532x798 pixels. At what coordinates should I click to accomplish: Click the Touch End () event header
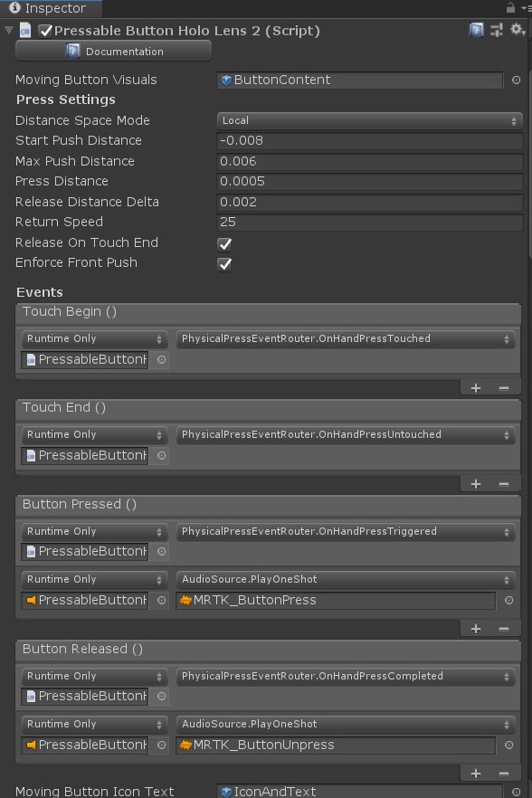pyautogui.click(x=268, y=408)
